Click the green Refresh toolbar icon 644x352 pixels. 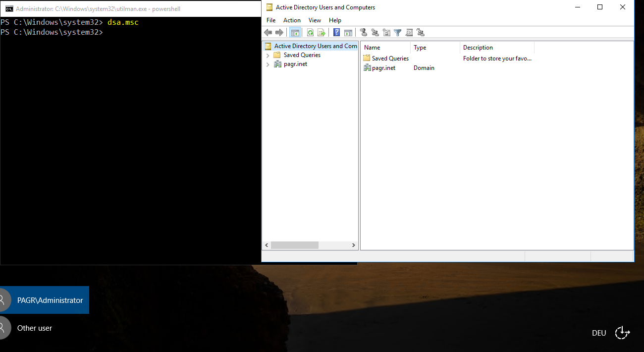(x=310, y=33)
